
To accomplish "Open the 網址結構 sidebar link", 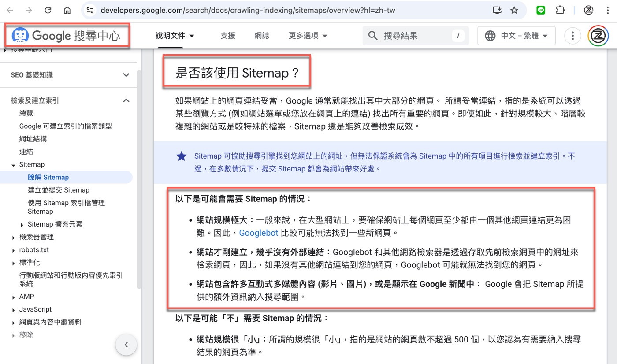I will click(33, 139).
